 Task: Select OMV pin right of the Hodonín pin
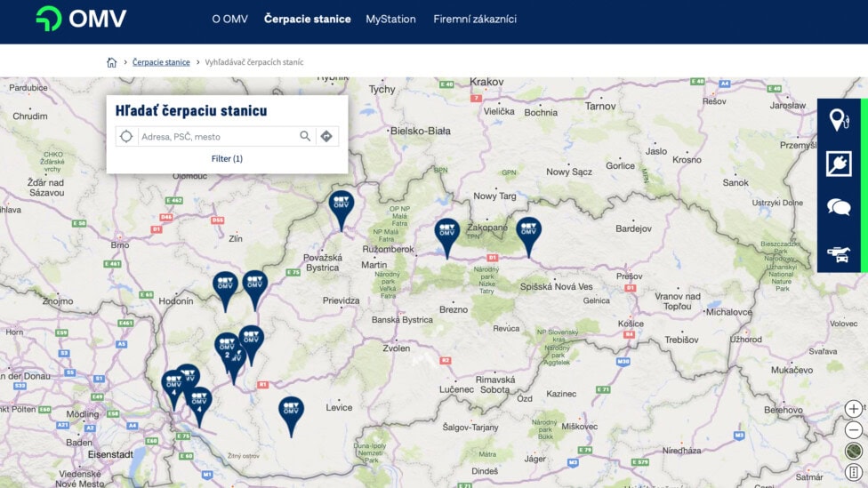tap(254, 284)
